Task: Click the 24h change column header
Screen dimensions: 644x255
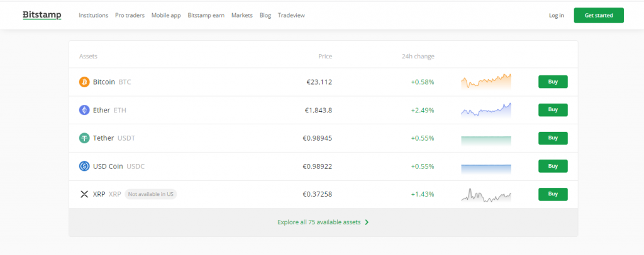Action: 418,57
